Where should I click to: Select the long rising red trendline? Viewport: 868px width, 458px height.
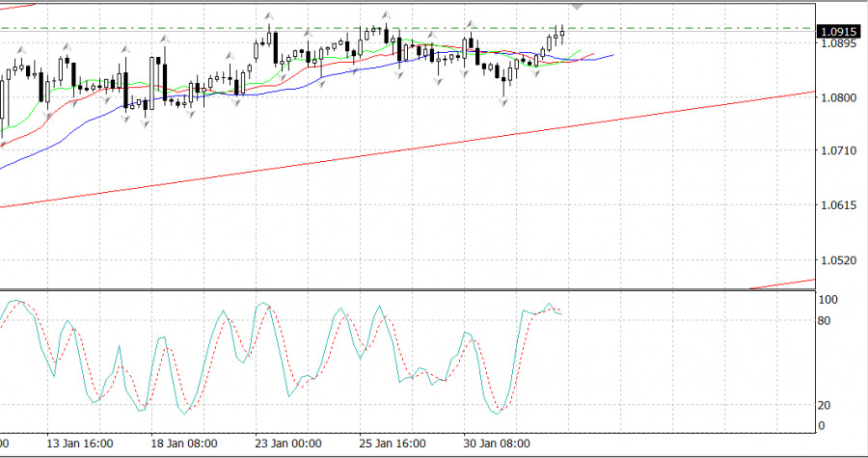pyautogui.click(x=407, y=149)
